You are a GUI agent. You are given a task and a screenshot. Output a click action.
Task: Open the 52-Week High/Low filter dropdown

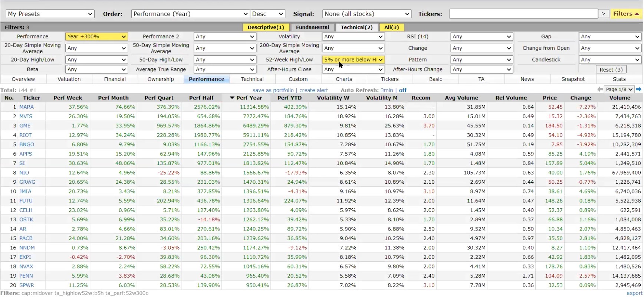click(x=353, y=59)
